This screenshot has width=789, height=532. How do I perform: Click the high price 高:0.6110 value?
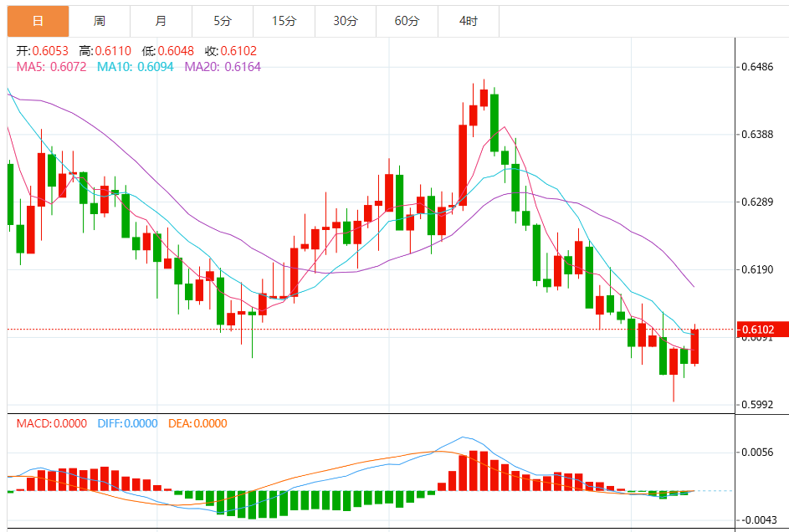pyautogui.click(x=105, y=51)
